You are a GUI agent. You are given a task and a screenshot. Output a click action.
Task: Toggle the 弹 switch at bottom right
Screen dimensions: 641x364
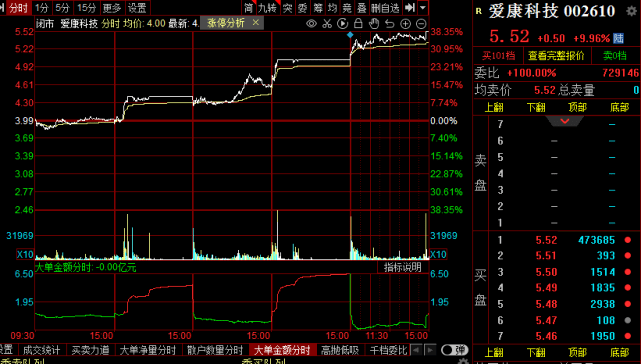454,350
